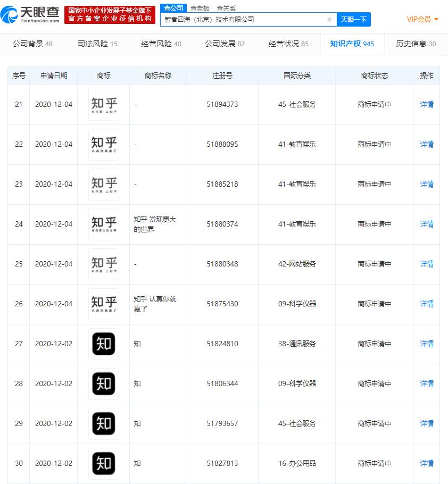Open the 知 trademark thumbnail in row 30

[x=104, y=464]
